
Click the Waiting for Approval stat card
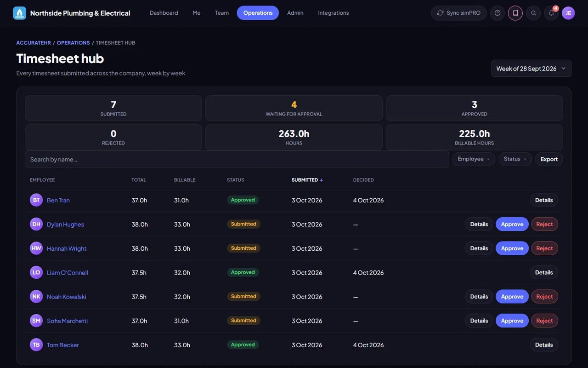point(294,108)
